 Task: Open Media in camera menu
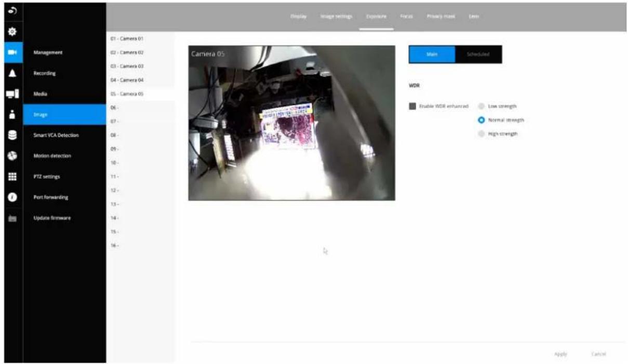tap(65, 94)
